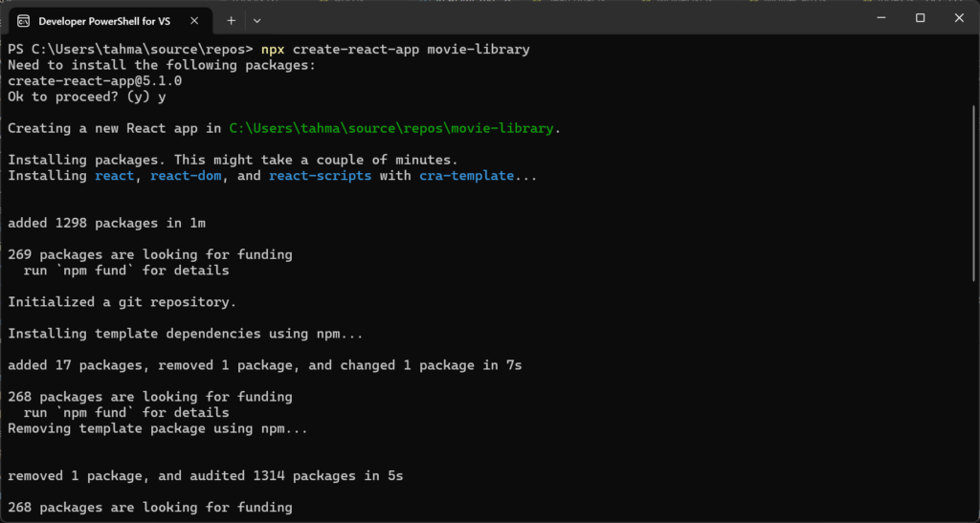
Task: Click the PowerShell icon on the tab
Action: [23, 19]
